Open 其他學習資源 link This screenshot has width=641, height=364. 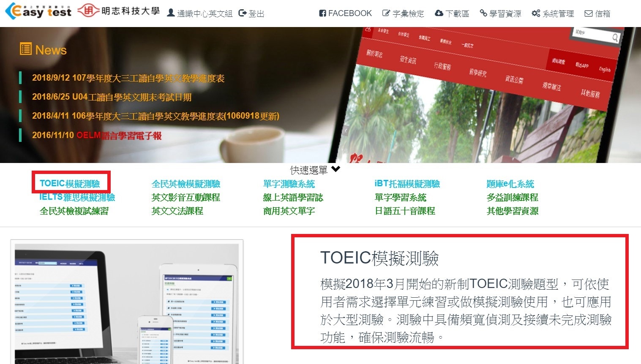pyautogui.click(x=513, y=211)
